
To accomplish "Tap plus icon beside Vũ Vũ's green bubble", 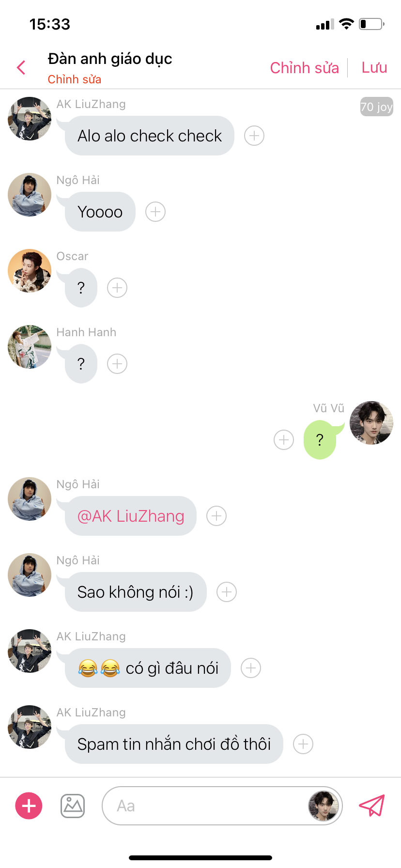I will pos(284,440).
